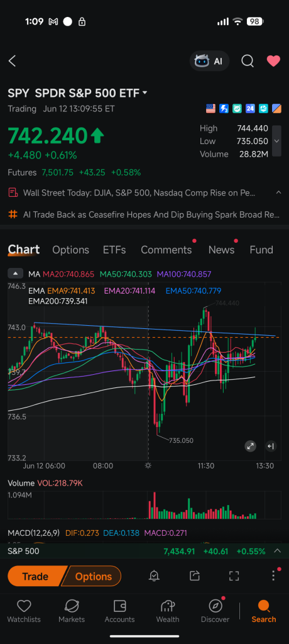Viewport: 289px width, 644px height.
Task: Open Search in bottom navigation
Action: 263,611
